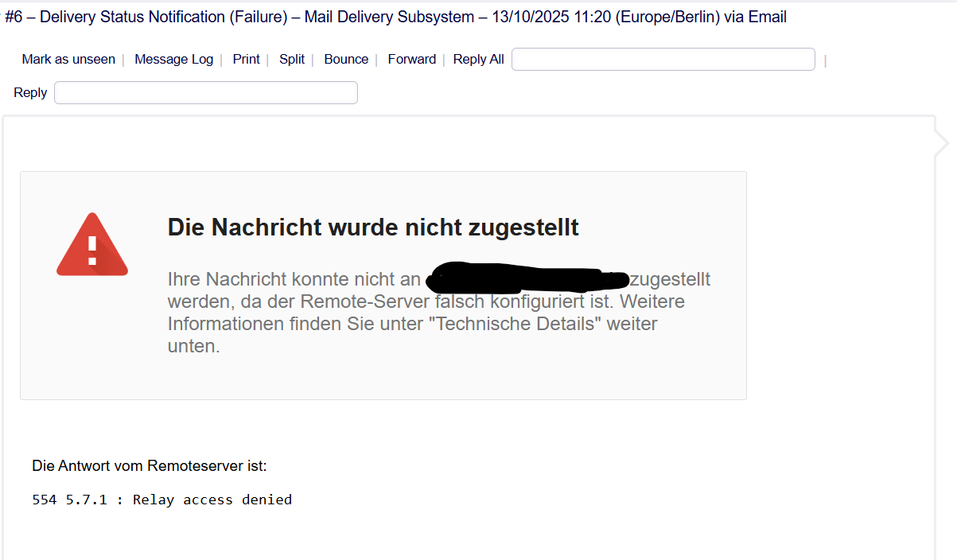Click the Reply label
957x560 pixels.
(30, 93)
